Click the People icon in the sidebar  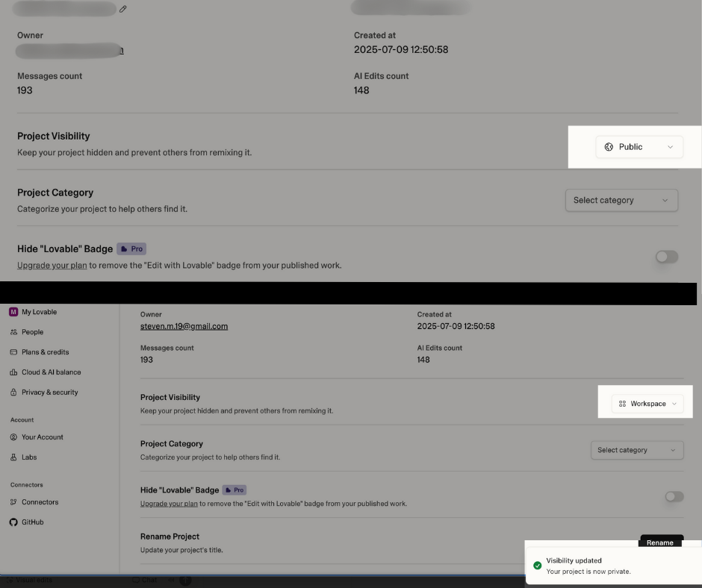[x=13, y=332]
